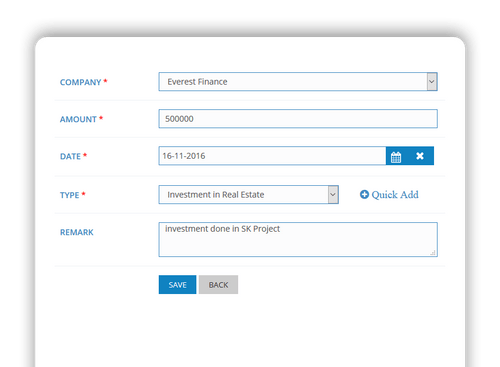Click the Back button
This screenshot has height=367, width=500.
point(218,285)
